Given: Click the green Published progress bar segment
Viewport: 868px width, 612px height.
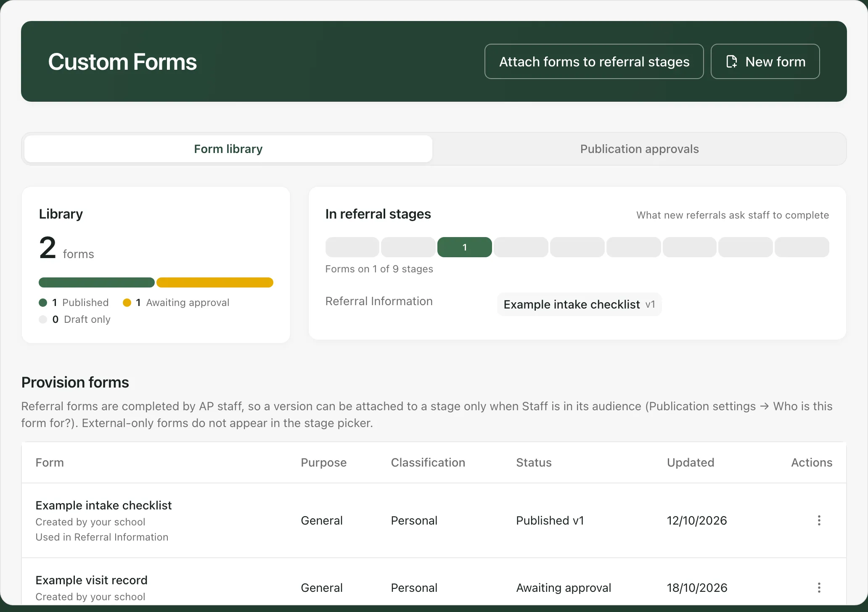Looking at the screenshot, I should (97, 282).
